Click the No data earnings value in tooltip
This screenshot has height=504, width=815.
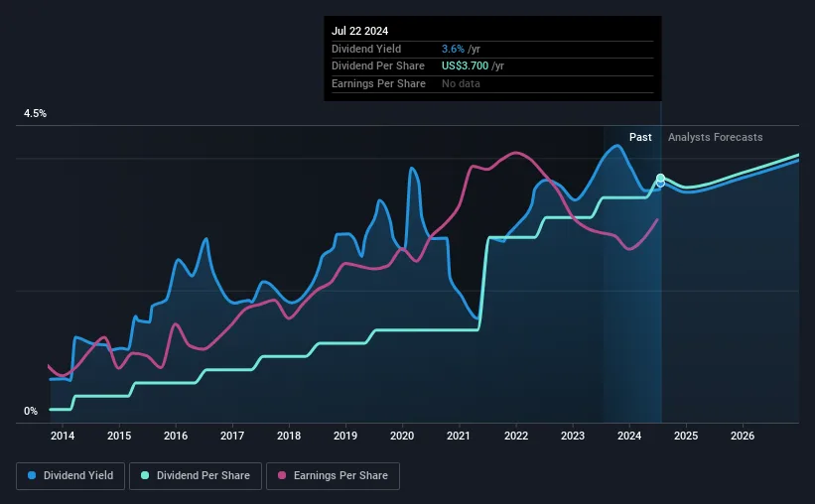pos(464,84)
